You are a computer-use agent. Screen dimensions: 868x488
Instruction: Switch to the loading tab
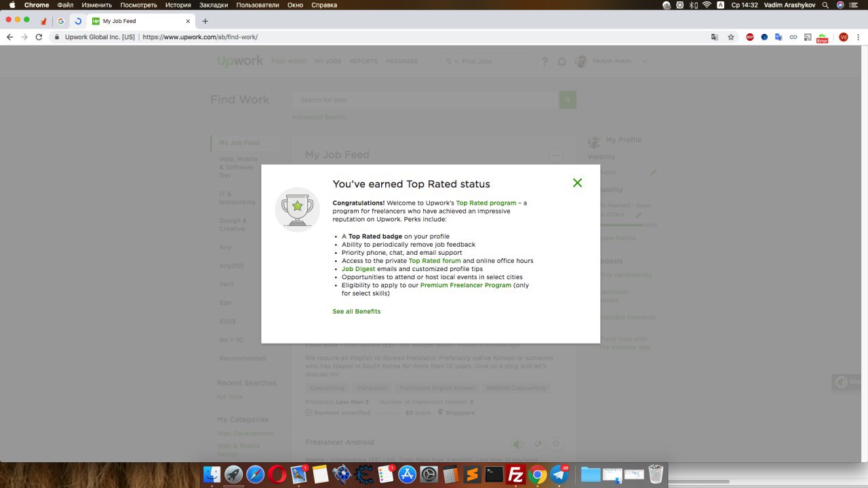(x=78, y=21)
